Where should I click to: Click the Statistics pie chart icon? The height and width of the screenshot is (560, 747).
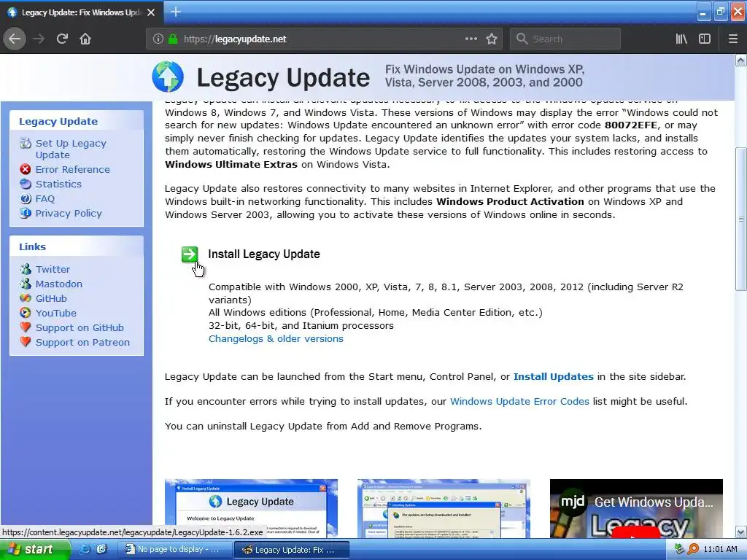click(x=26, y=184)
